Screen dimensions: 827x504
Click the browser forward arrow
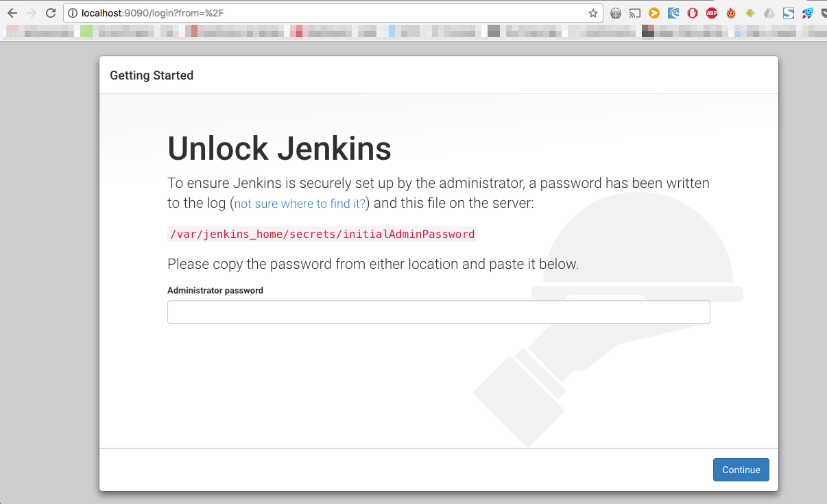click(32, 13)
